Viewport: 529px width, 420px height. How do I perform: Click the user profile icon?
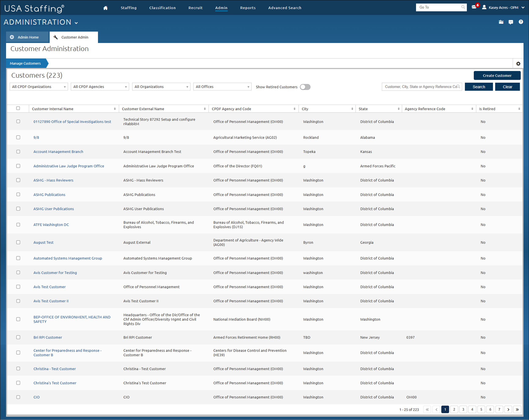[x=484, y=7]
